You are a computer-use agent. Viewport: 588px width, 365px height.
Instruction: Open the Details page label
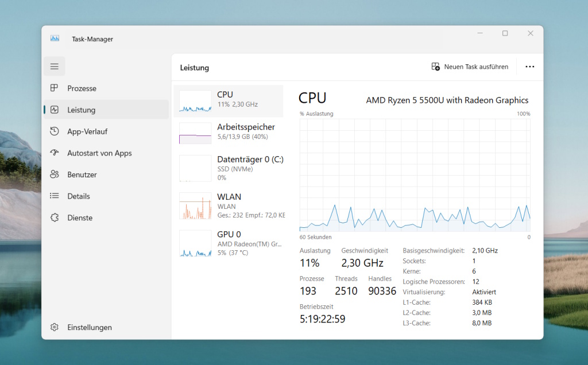point(79,196)
